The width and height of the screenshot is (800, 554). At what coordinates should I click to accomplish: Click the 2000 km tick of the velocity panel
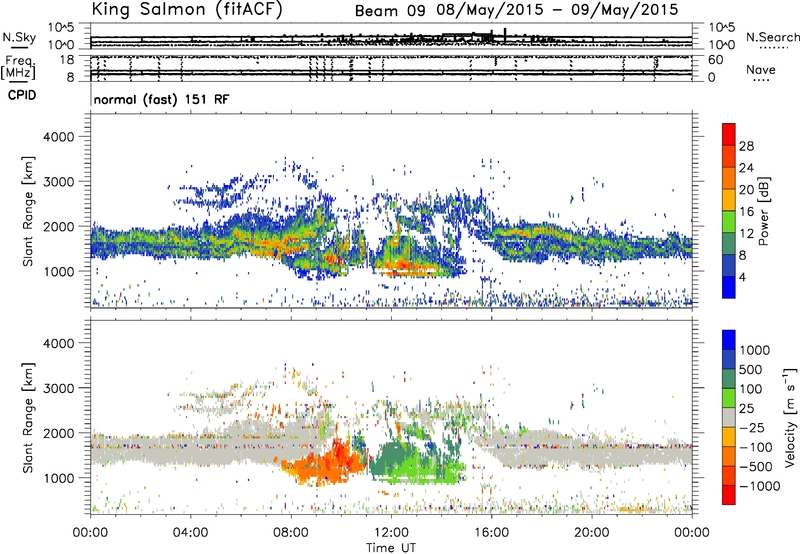click(x=58, y=433)
